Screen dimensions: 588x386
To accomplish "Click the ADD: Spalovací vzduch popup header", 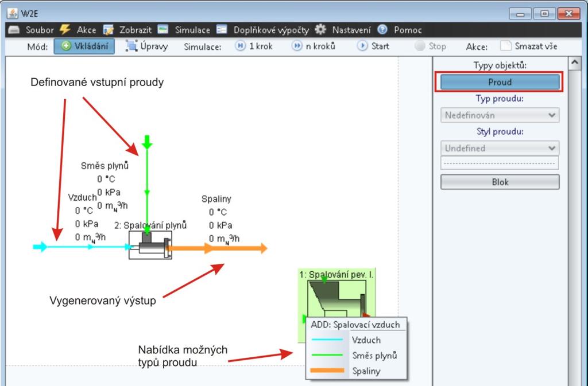I will click(355, 325).
